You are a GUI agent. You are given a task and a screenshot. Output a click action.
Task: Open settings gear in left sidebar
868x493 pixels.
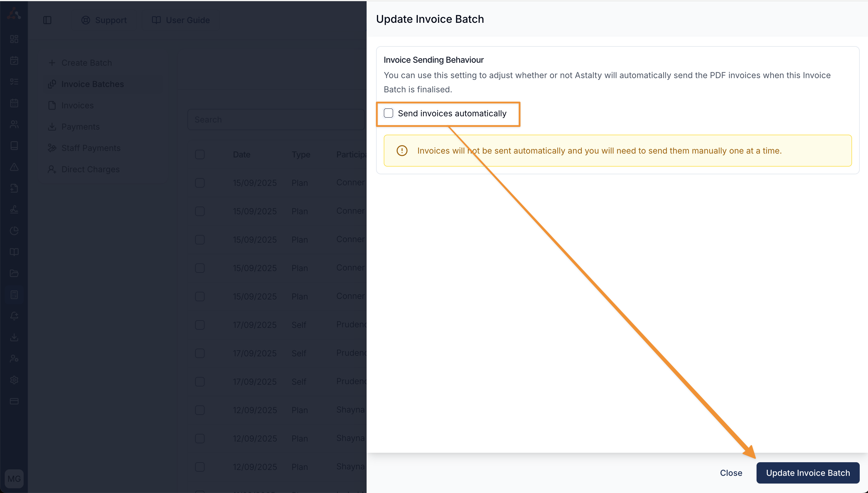[14, 380]
